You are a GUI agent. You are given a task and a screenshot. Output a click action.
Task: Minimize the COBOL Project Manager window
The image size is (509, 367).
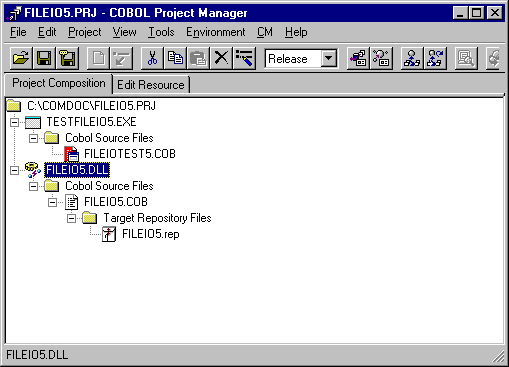[460, 13]
